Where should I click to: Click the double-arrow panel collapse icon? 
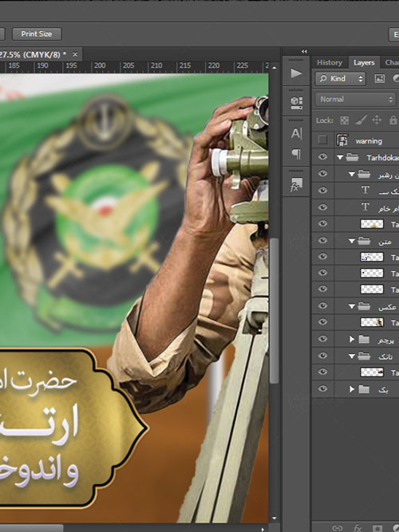304,52
